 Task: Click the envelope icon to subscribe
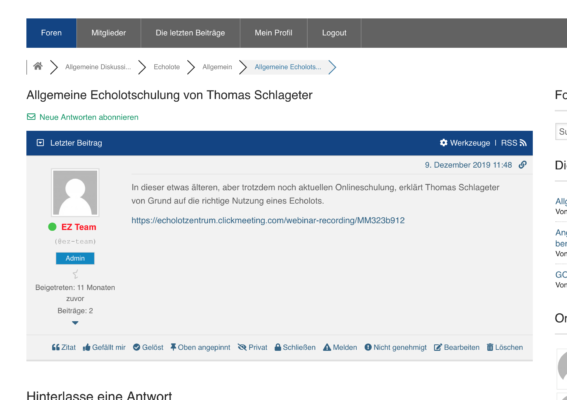click(31, 117)
